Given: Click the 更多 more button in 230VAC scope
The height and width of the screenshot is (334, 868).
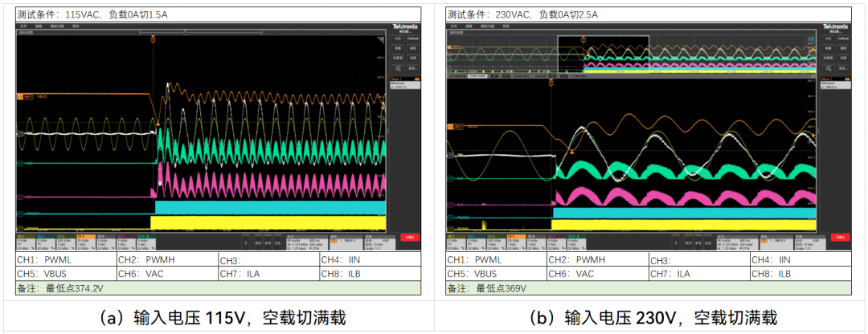Looking at the screenshot, I should [843, 68].
